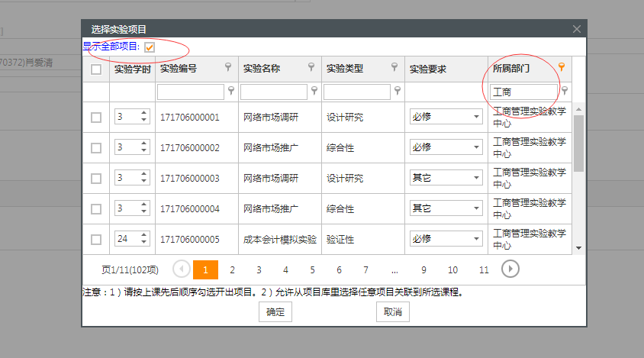Screen dimensions: 644x358
Task: Click filter pin icon in 实验类型 header
Action: (394, 68)
